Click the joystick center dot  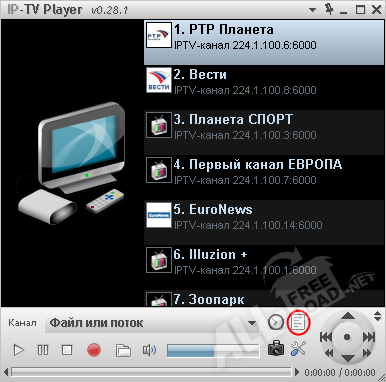pos(347,337)
